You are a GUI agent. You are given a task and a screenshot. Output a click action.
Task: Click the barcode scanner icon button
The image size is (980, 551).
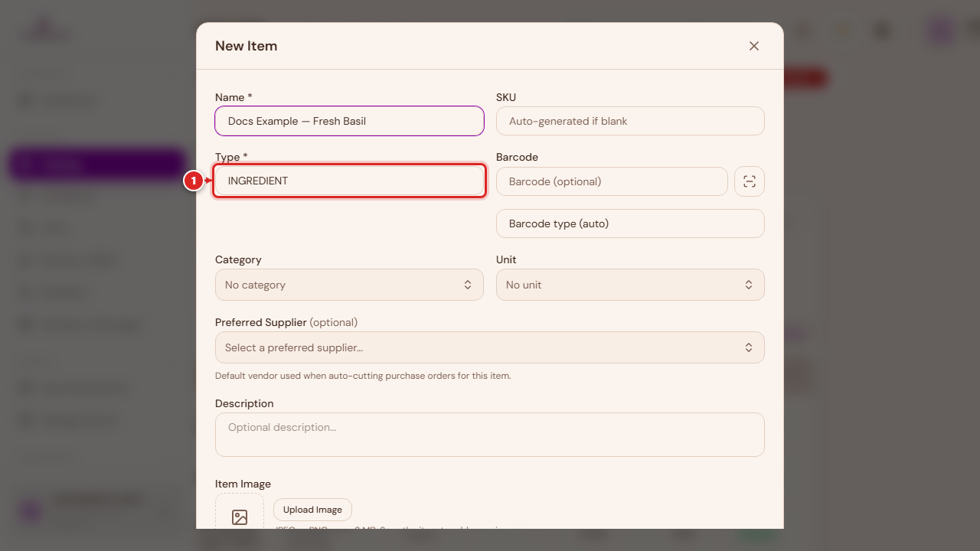[x=749, y=181]
